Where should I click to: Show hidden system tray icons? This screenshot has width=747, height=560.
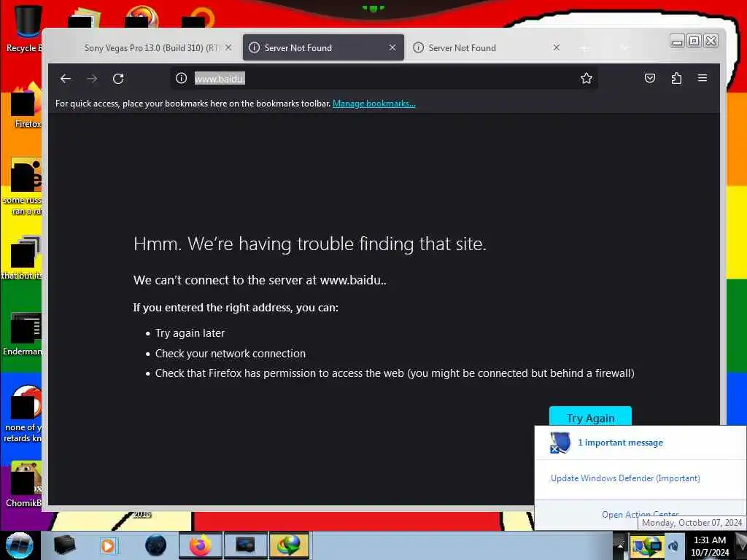[x=620, y=545]
